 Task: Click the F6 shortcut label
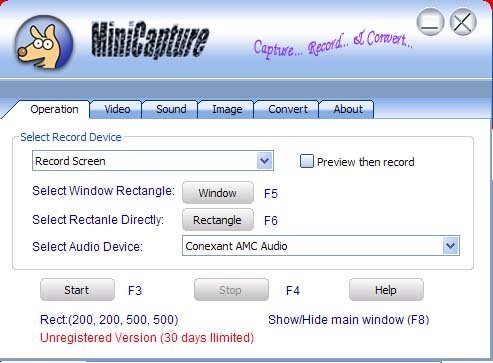(x=271, y=221)
